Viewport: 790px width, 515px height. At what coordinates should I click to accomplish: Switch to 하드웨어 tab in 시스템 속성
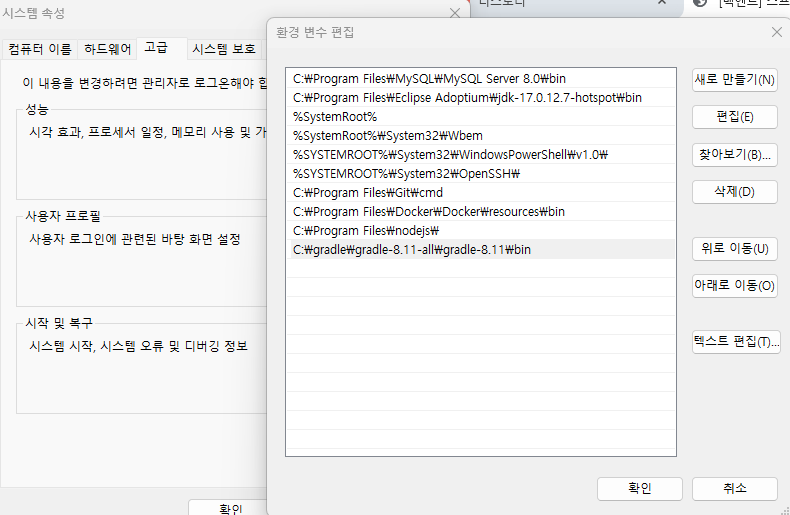click(x=107, y=49)
